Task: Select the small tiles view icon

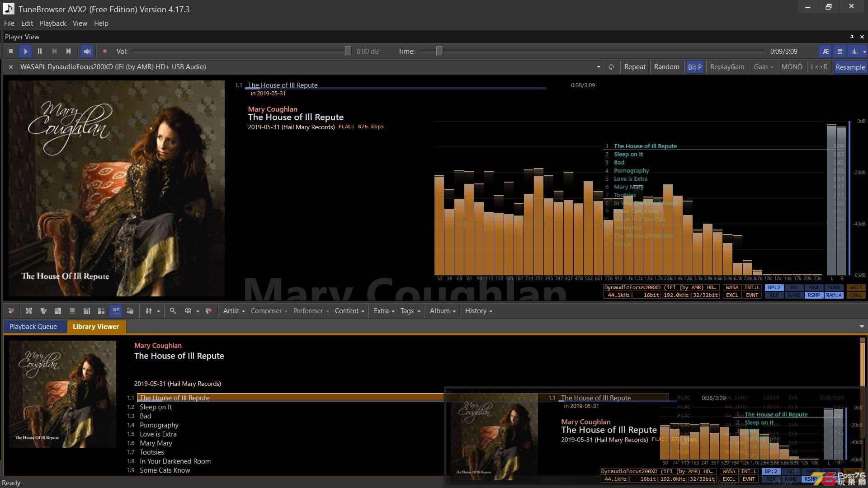Action: (87, 311)
